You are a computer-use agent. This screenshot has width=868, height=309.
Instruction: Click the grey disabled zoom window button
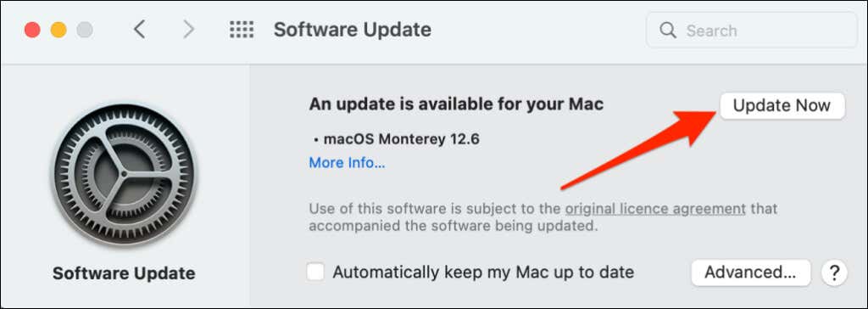tap(84, 30)
